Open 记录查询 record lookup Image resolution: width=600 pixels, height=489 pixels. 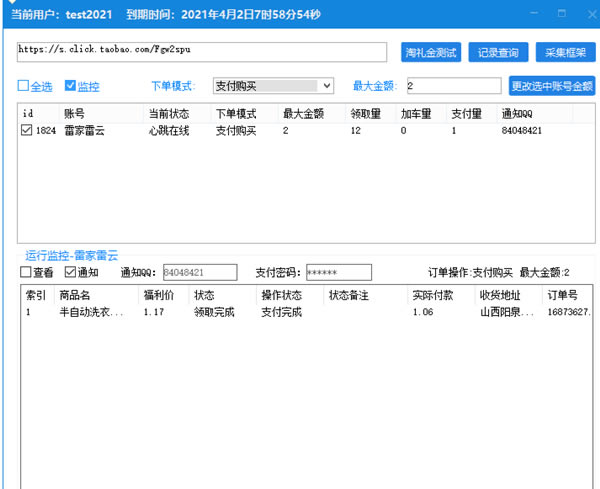point(497,53)
